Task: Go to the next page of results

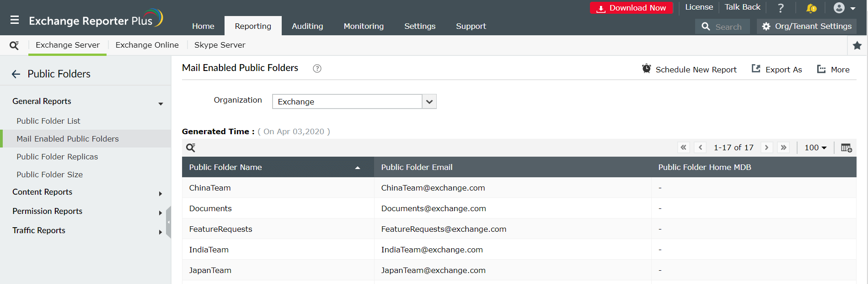Action: [x=767, y=147]
